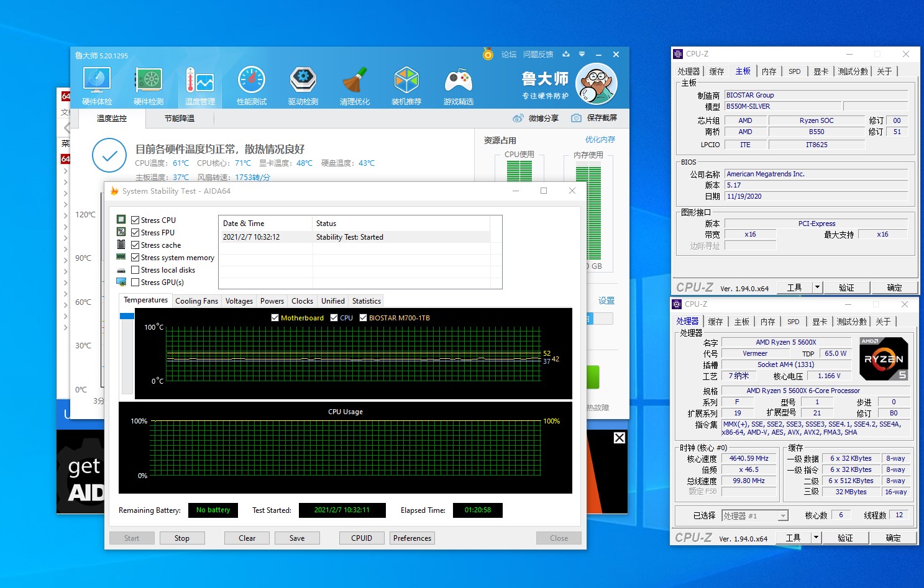Image resolution: width=924 pixels, height=588 pixels.
Task: Open the Ludashi title bar dropdown menu arrow
Action: tap(582, 54)
